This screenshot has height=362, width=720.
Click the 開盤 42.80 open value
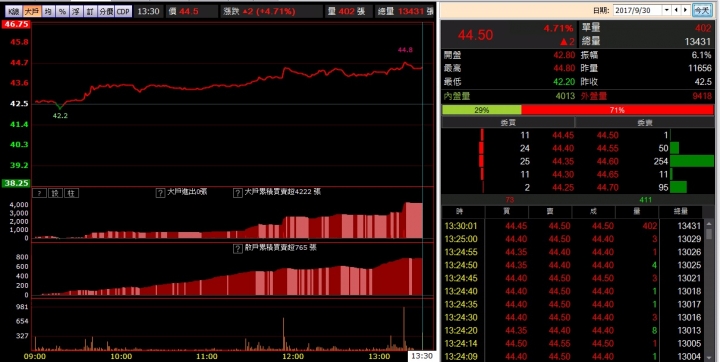click(564, 56)
